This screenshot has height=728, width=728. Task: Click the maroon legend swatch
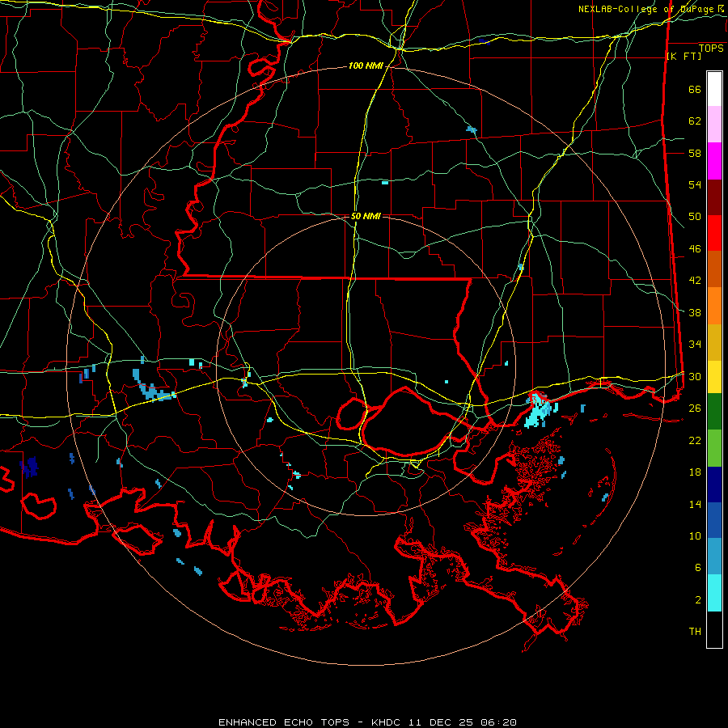[x=714, y=197]
